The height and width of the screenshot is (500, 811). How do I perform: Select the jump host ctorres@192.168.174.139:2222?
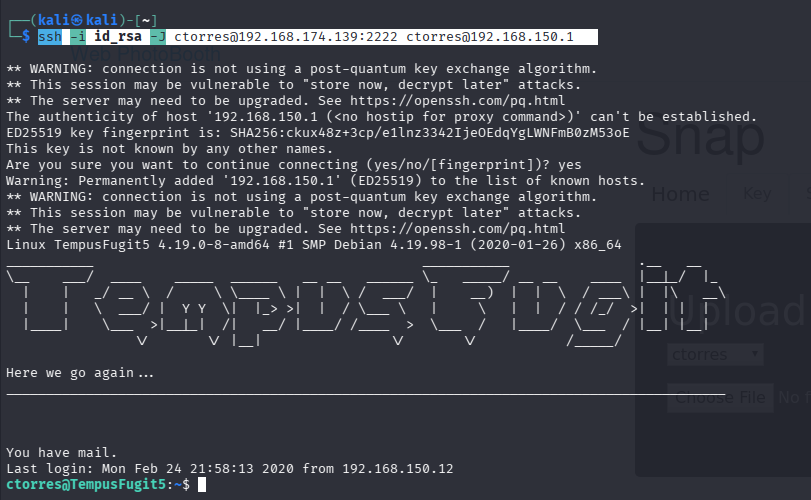click(286, 37)
